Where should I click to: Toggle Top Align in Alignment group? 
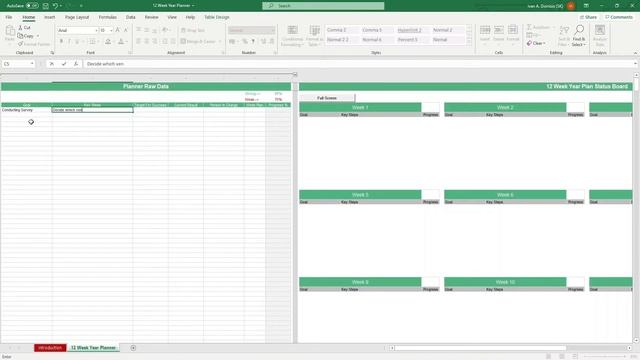click(x=138, y=30)
